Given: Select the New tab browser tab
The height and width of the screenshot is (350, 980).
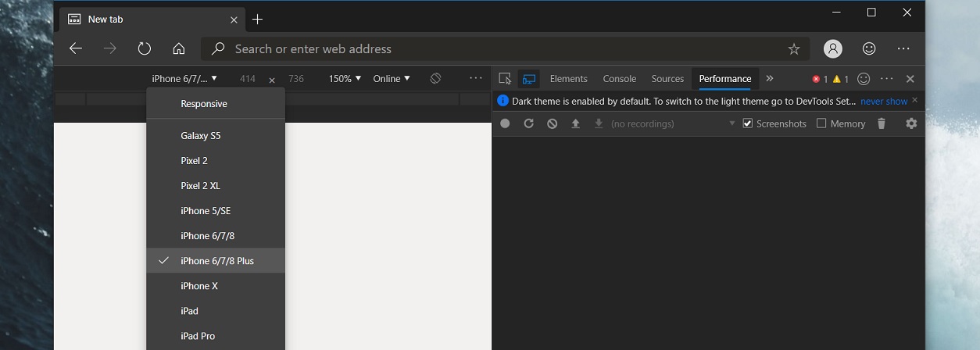Looking at the screenshot, I should [x=152, y=19].
